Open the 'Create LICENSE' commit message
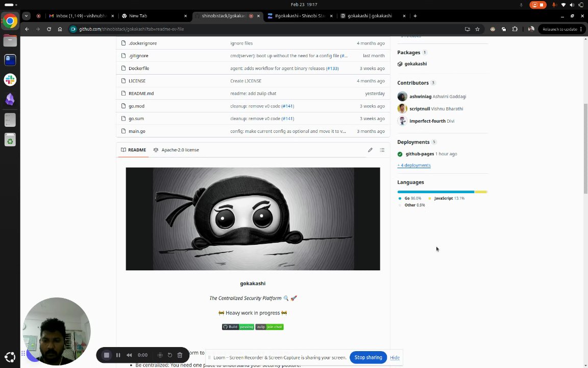 (x=246, y=81)
